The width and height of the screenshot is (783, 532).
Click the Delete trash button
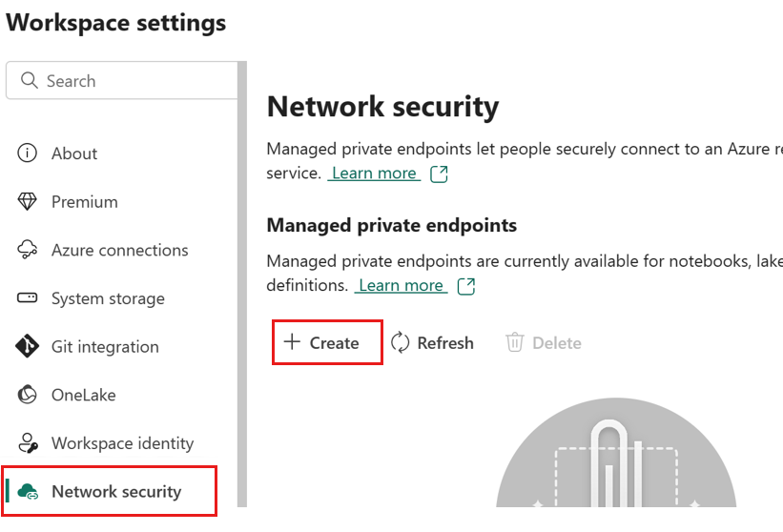coord(544,343)
